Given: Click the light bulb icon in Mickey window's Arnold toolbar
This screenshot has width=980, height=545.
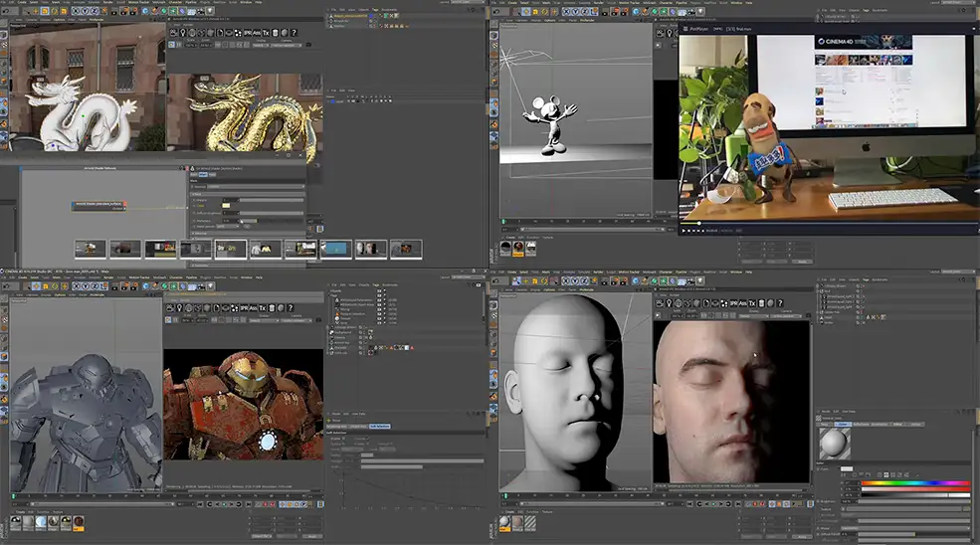Looking at the screenshot, I should tap(669, 33).
